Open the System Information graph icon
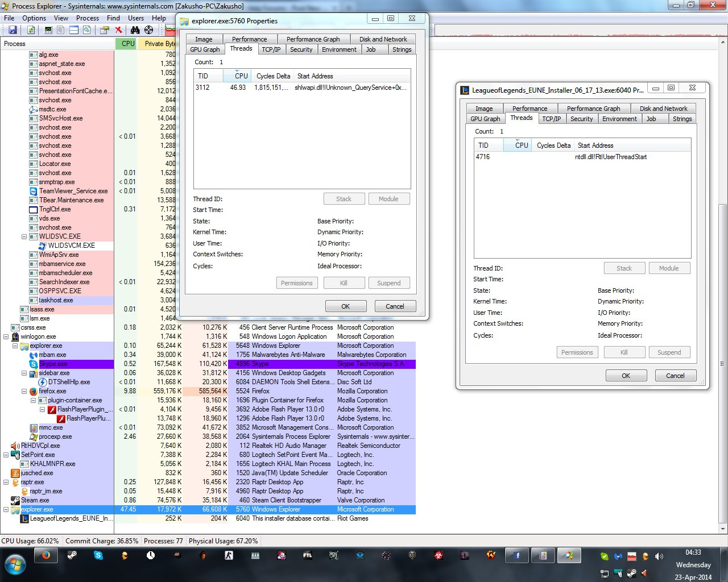 pos(48,30)
